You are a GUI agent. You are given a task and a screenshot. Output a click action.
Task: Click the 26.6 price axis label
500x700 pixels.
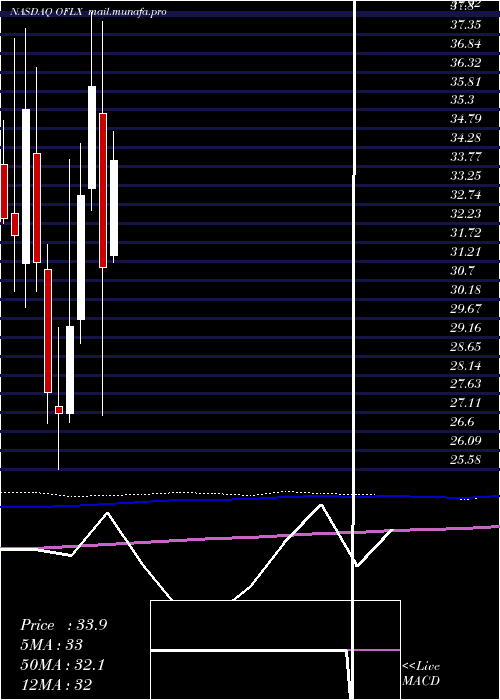tap(462, 422)
